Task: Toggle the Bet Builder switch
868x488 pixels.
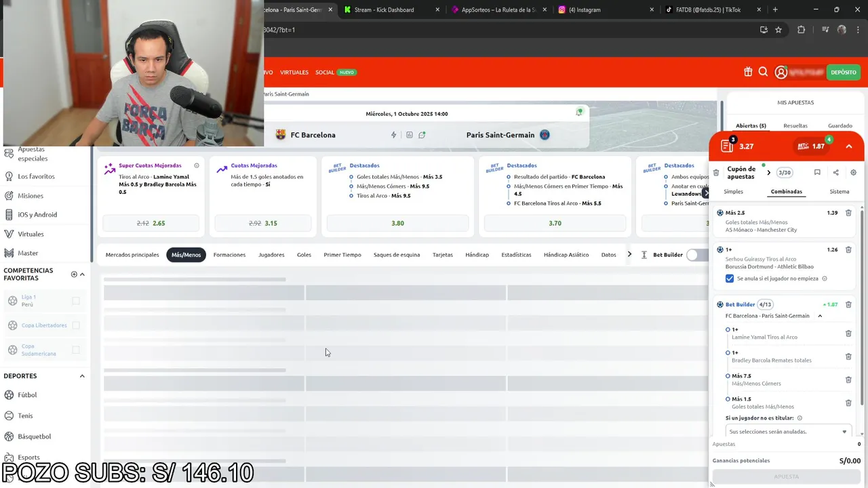Action: (696, 255)
